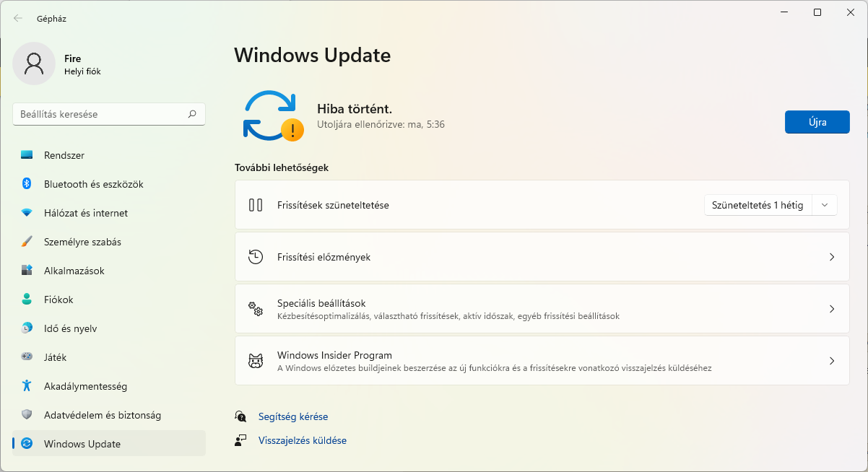
Task: Click the pause icon beside Frissítések szüneteltetése
Action: tap(256, 205)
